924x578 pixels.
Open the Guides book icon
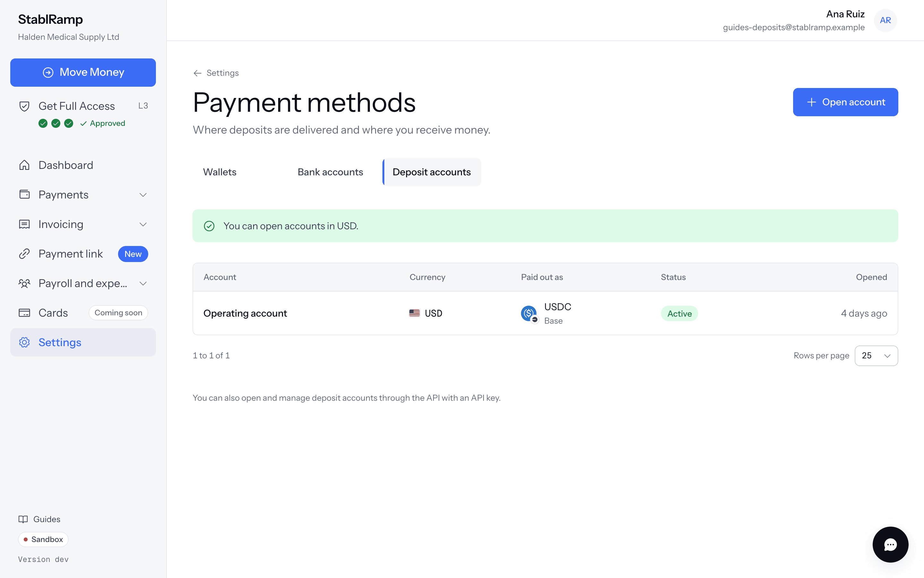click(x=23, y=519)
